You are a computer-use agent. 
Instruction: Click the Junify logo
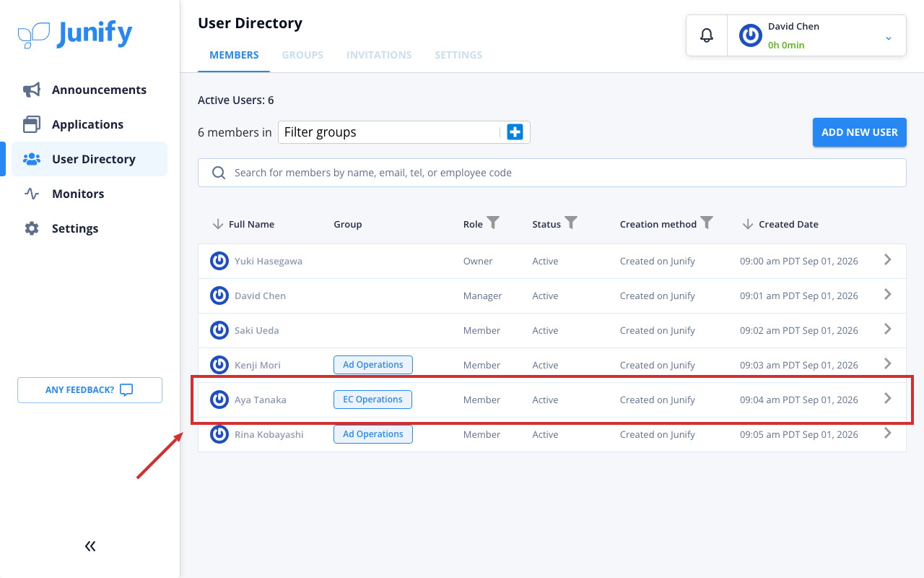(x=75, y=34)
